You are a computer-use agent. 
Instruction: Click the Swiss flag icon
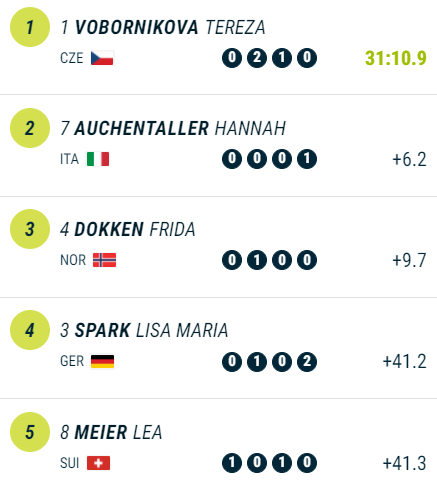click(x=98, y=463)
